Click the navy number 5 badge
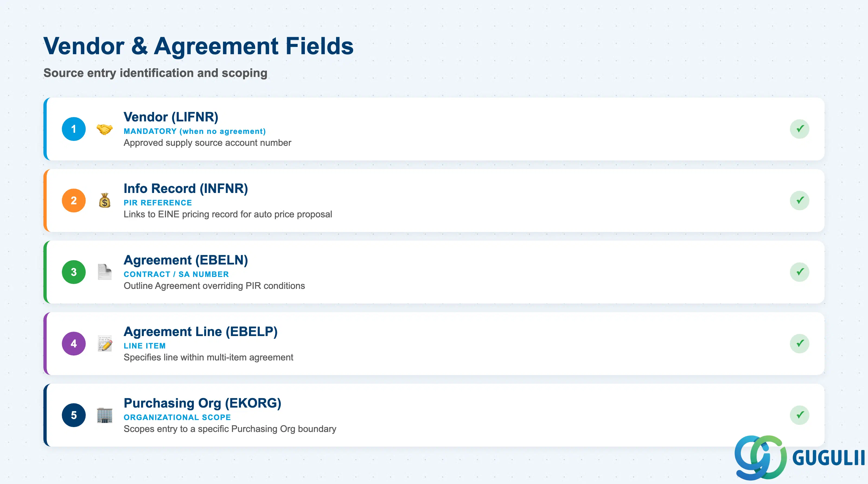The height and width of the screenshot is (484, 868). click(74, 415)
